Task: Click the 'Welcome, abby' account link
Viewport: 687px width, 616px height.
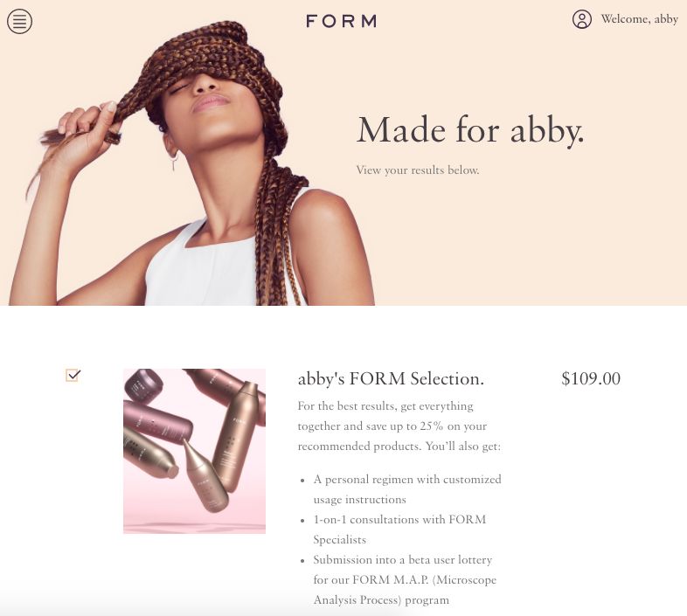Action: pyautogui.click(x=639, y=19)
